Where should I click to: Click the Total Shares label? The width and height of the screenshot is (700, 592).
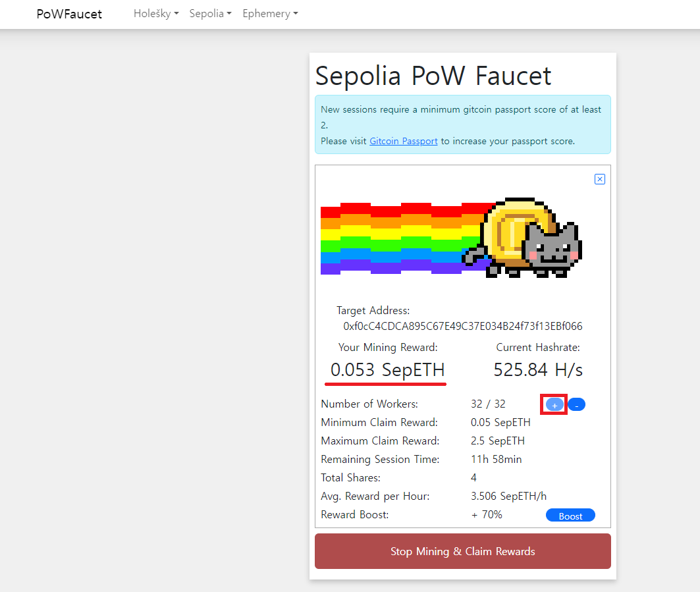(350, 477)
